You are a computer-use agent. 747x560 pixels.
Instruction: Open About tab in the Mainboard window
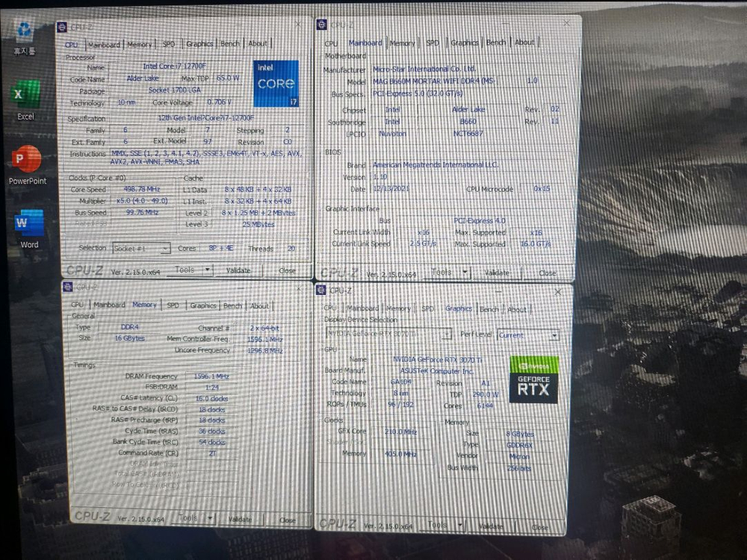point(524,43)
